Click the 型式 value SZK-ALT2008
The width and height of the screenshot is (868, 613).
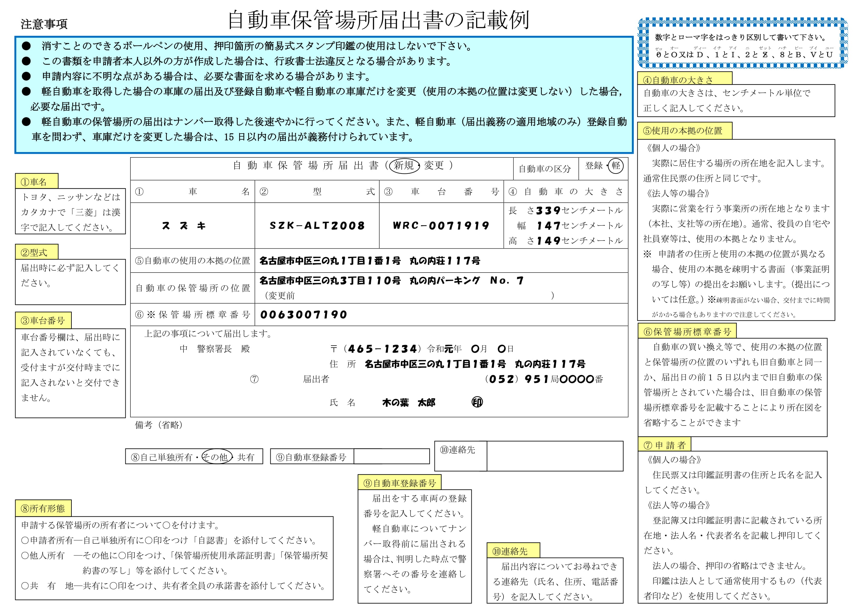pos(317,226)
